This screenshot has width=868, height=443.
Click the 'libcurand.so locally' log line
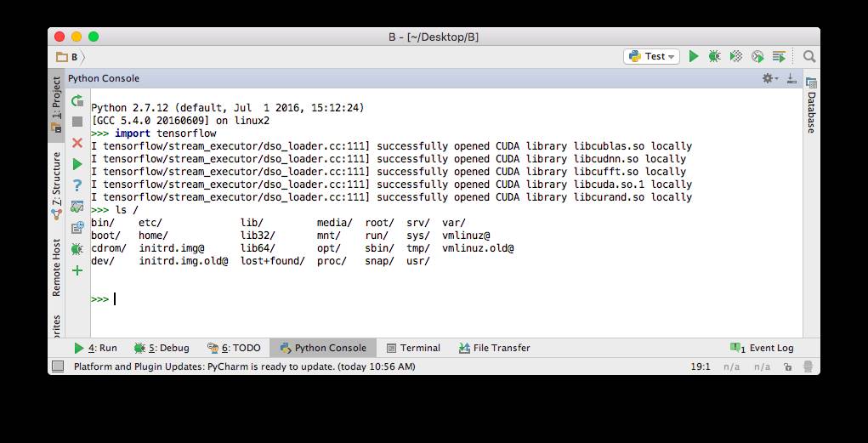click(x=391, y=197)
